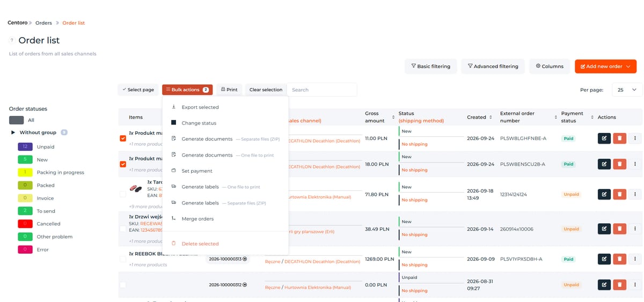644x302 pixels.
Task: Expand the Without group status tree
Action: pyautogui.click(x=13, y=132)
